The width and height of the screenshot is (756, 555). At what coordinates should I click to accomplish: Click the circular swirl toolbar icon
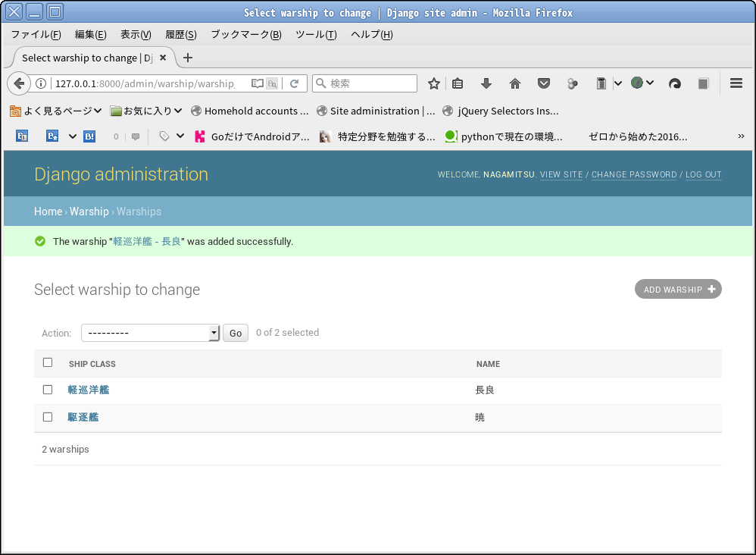pyautogui.click(x=674, y=83)
